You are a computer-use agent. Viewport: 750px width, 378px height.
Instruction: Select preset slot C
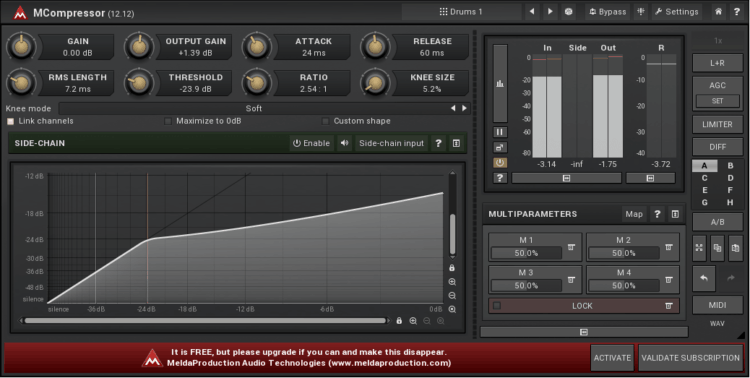pyautogui.click(x=705, y=178)
